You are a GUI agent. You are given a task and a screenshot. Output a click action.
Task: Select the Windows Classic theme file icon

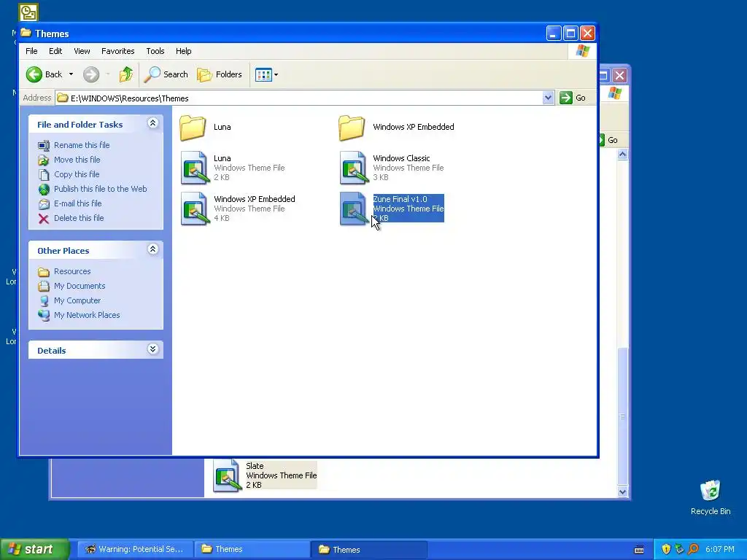click(x=354, y=168)
